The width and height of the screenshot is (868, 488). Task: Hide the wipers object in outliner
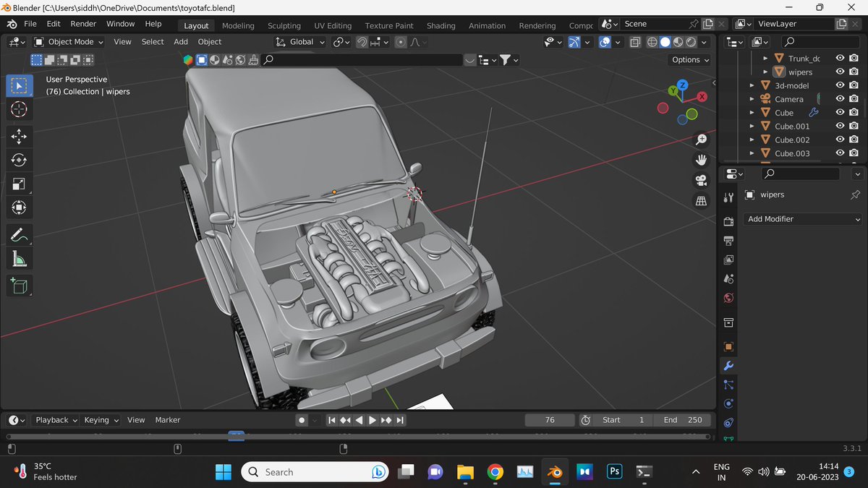[x=841, y=72]
